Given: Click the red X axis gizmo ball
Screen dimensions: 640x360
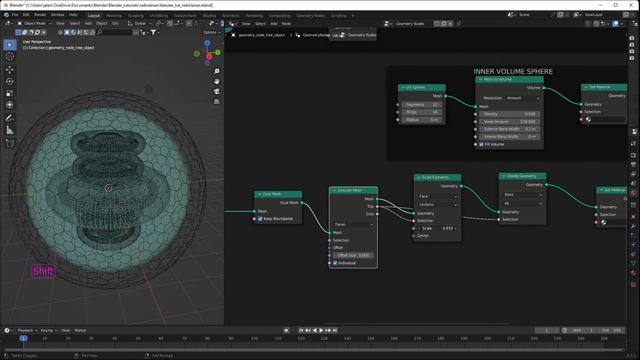Looking at the screenshot, I should (209, 57).
